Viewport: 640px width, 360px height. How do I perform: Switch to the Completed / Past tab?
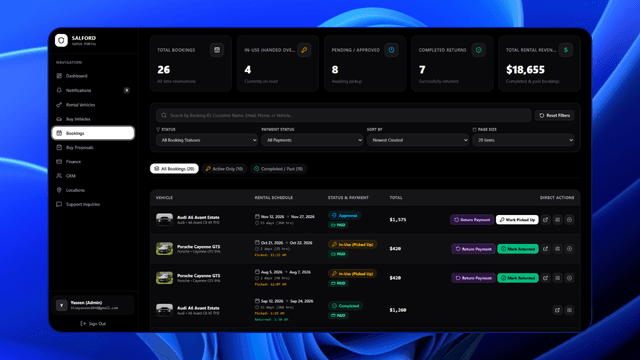[279, 169]
